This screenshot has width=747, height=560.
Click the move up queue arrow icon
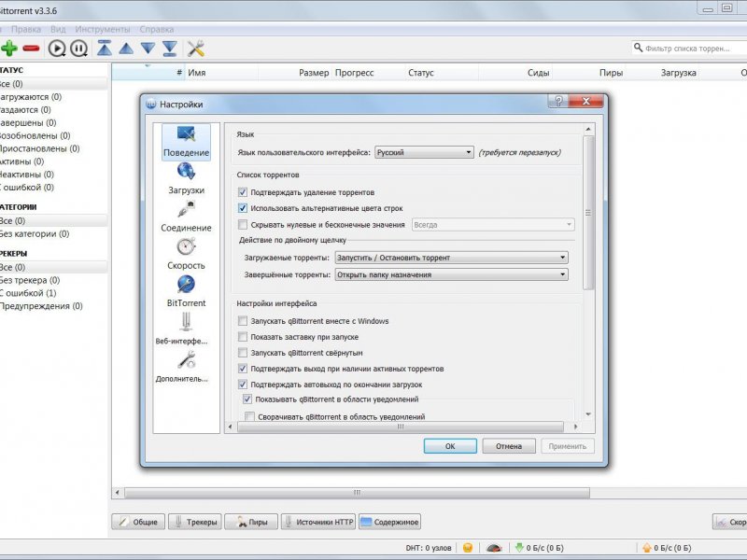click(126, 49)
